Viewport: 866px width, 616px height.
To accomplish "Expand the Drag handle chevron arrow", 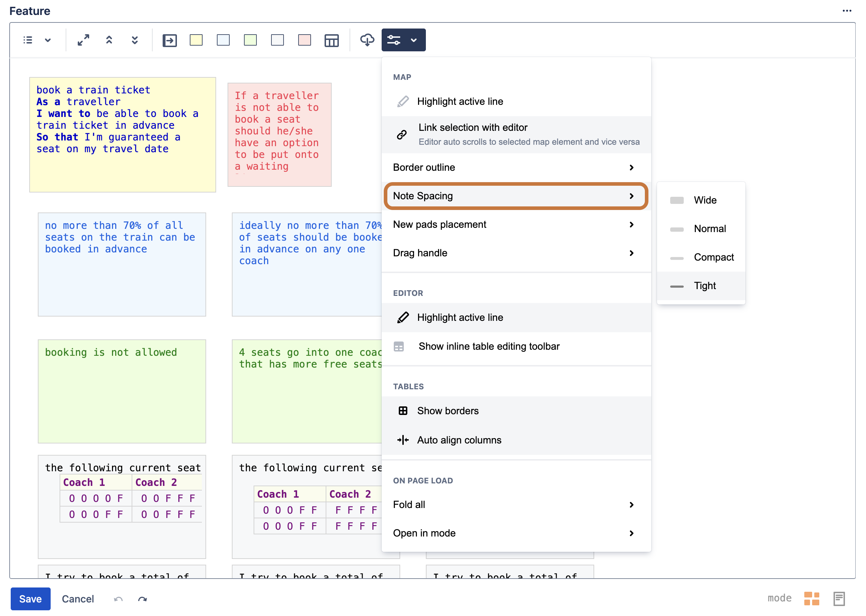I will click(x=631, y=253).
